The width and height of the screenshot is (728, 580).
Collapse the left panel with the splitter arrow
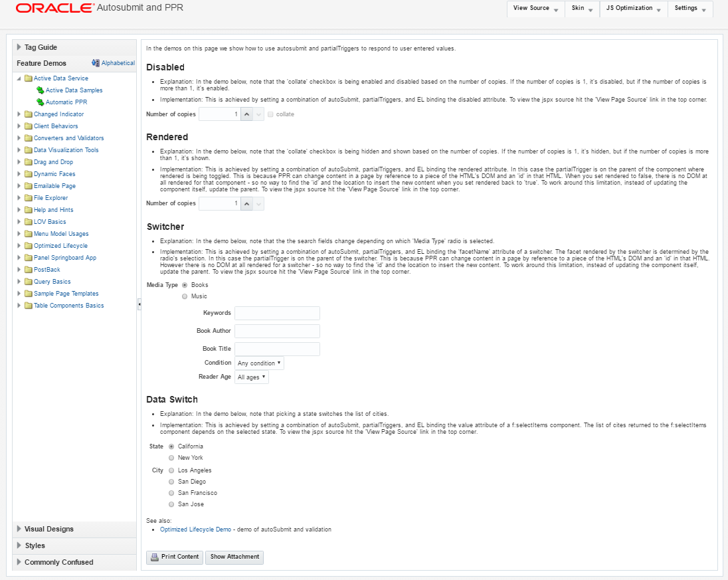point(139,305)
